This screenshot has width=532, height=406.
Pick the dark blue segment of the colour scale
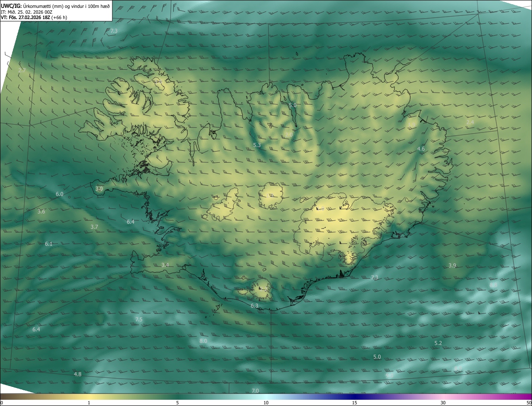tap(355, 397)
